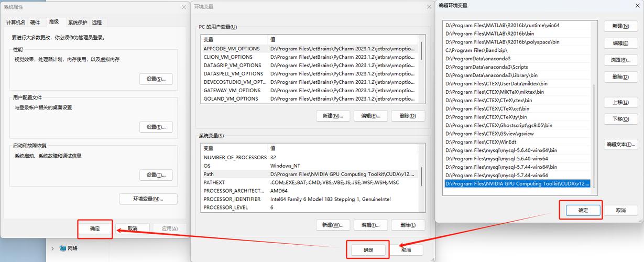
Task: Click the 编辑文本(T)... button
Action: point(621,144)
